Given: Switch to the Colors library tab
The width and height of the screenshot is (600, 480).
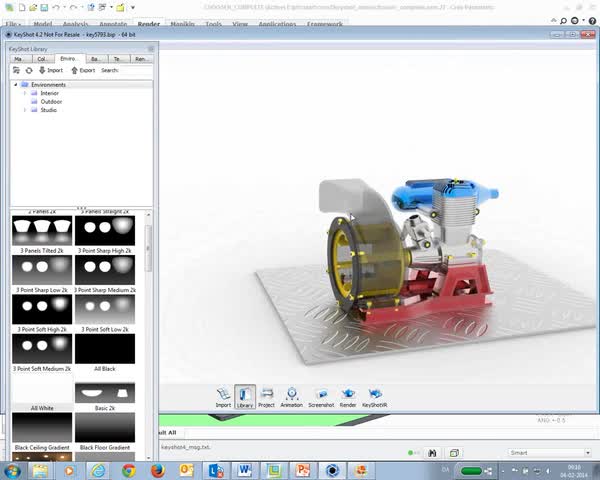Looking at the screenshot, I should pos(43,59).
